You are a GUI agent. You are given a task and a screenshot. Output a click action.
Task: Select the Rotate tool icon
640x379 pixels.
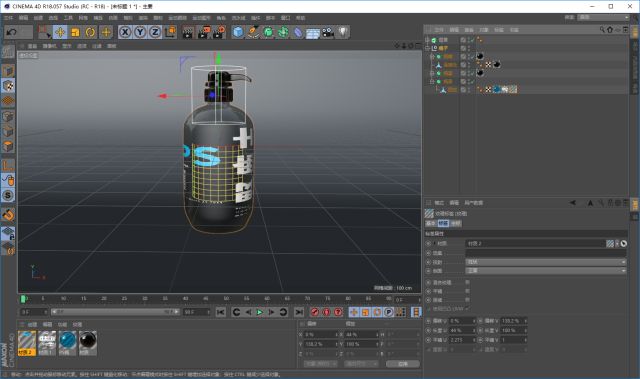(x=90, y=32)
